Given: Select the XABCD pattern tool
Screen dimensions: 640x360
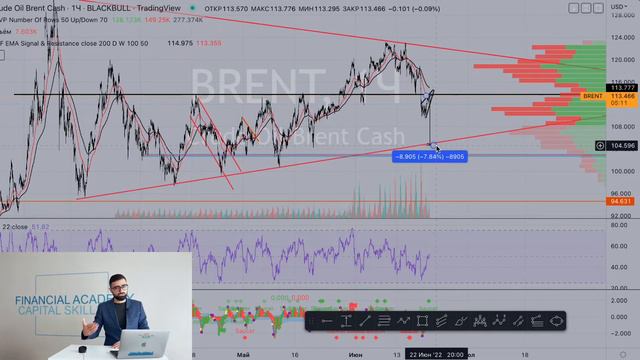Looking at the screenshot, I should pyautogui.click(x=499, y=322).
